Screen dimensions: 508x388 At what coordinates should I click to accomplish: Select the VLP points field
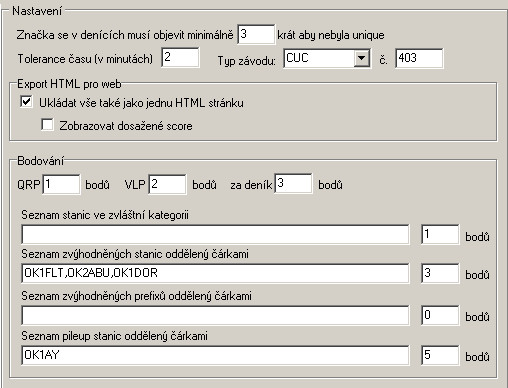pyautogui.click(x=167, y=184)
